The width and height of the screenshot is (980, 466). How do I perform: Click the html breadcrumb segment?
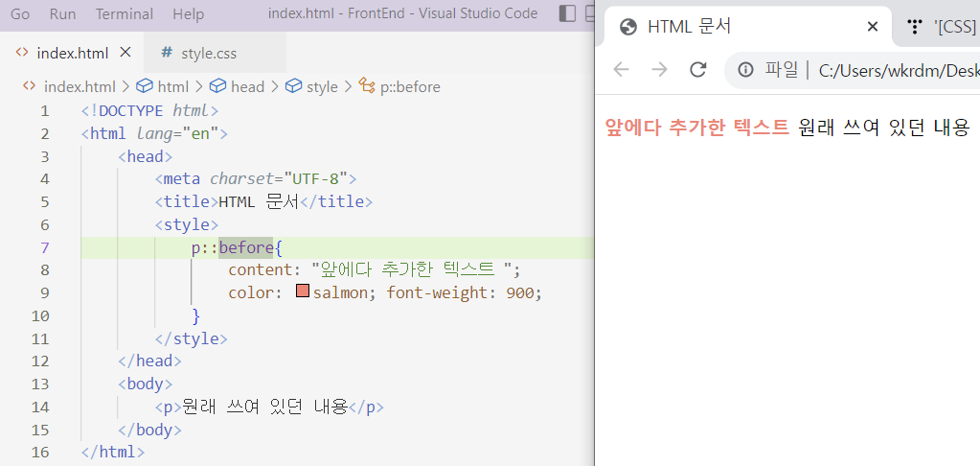click(x=173, y=87)
